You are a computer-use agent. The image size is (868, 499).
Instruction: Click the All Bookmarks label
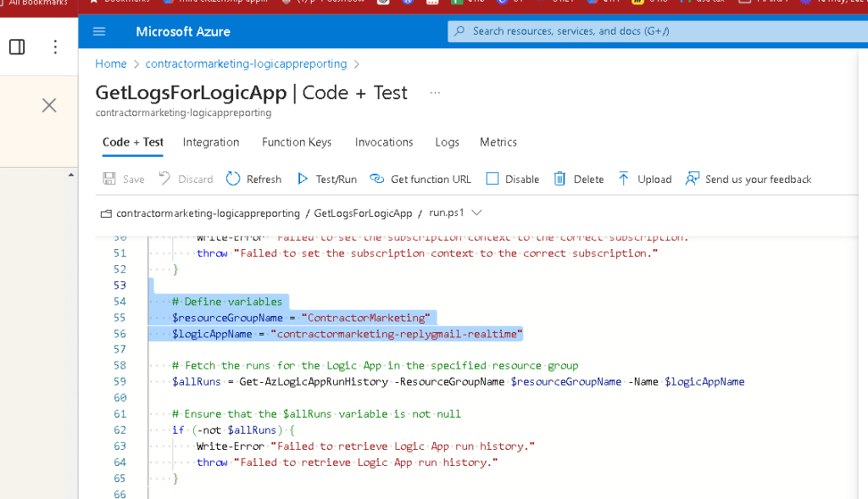coord(38,3)
